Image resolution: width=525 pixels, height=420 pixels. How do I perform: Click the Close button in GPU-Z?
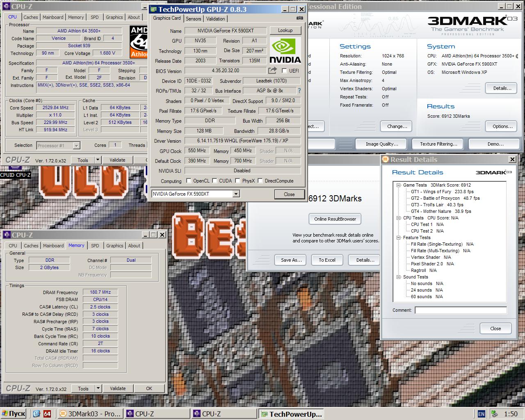(289, 194)
